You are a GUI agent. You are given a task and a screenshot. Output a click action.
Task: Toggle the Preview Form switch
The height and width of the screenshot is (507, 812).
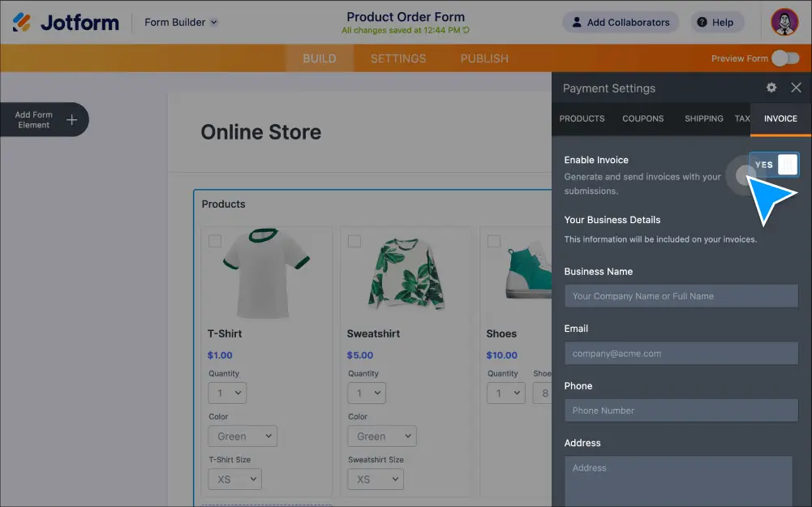pos(784,58)
